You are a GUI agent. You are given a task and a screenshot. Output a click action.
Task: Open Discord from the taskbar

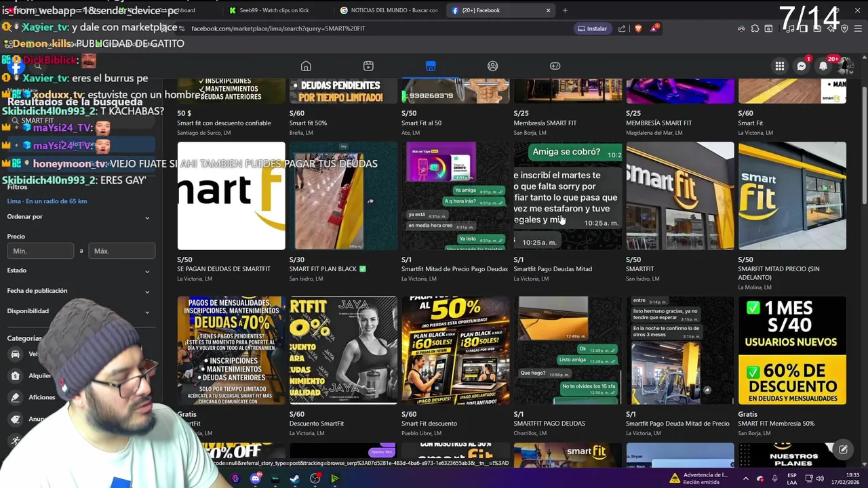[x=256, y=479]
